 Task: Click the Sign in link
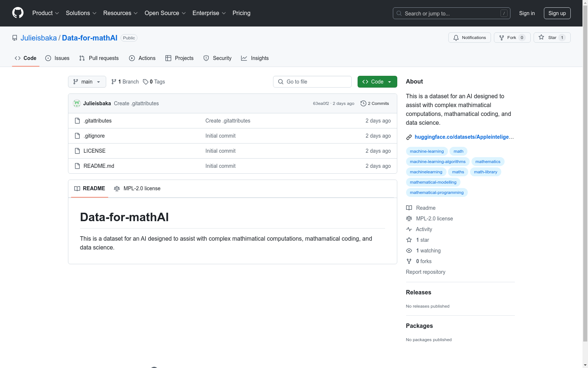pyautogui.click(x=527, y=13)
